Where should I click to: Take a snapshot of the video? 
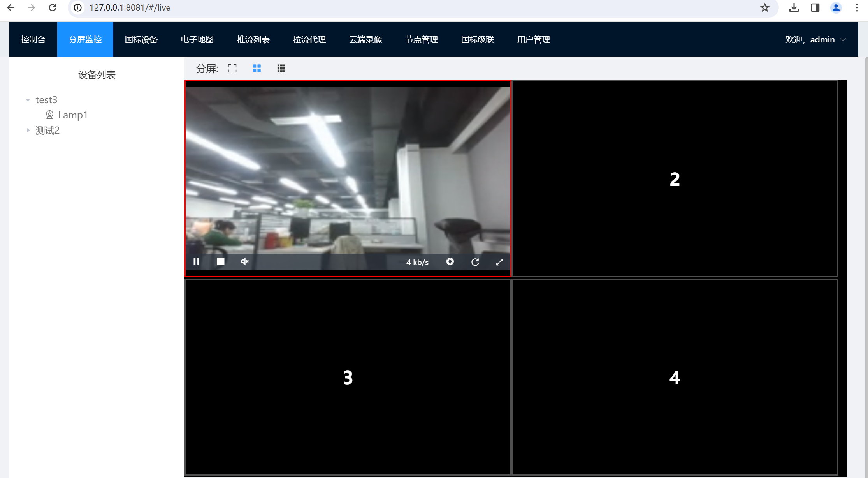point(450,262)
